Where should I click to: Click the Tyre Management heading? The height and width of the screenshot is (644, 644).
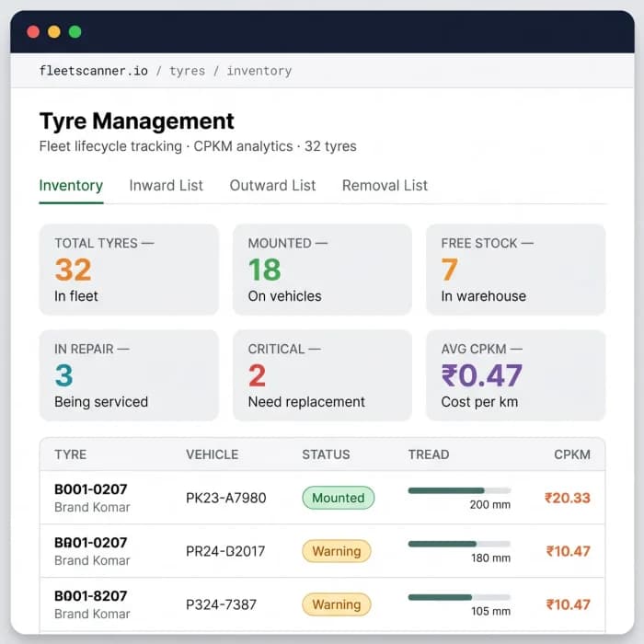point(137,121)
